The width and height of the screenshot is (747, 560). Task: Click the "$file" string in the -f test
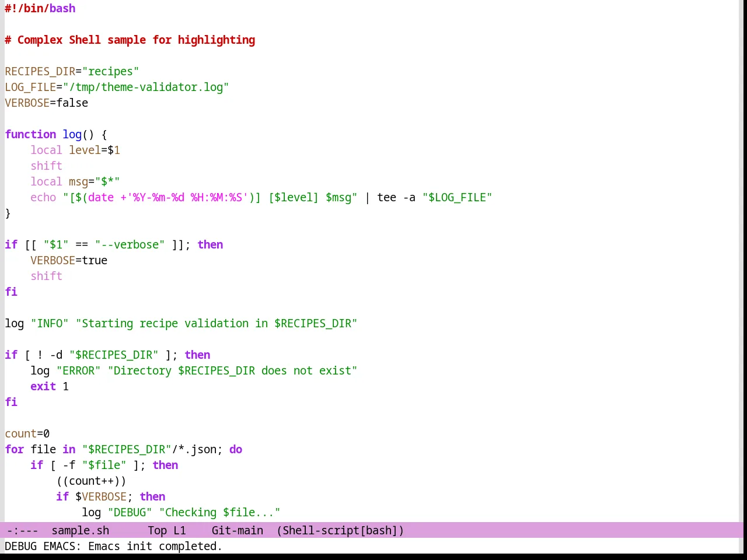coord(104,466)
